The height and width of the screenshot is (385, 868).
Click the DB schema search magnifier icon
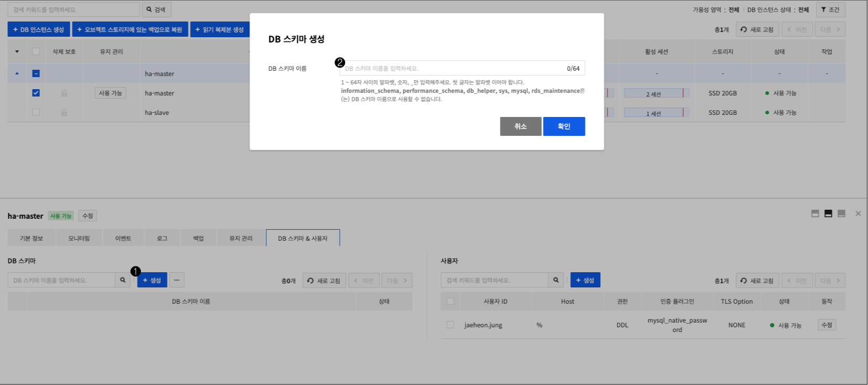[x=123, y=280]
